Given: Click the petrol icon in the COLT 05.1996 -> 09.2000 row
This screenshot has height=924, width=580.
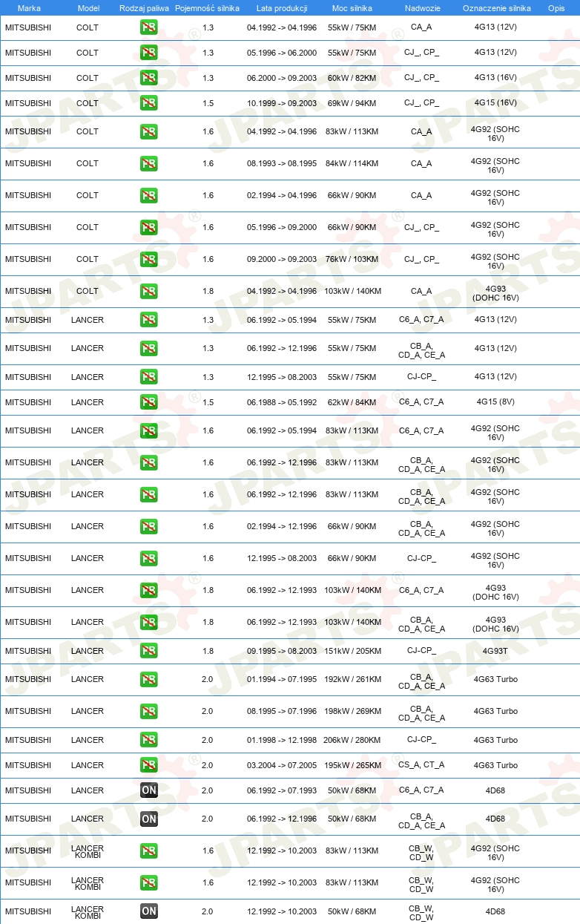Looking at the screenshot, I should [x=149, y=227].
